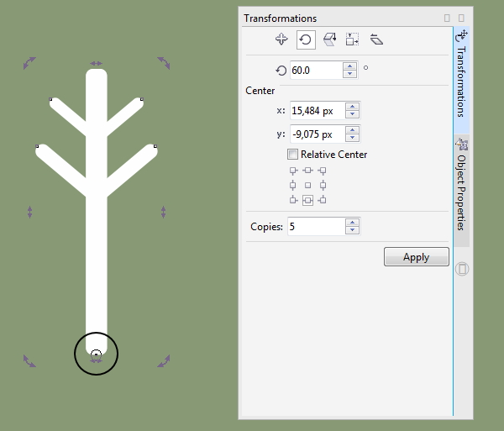Click the top-middle skew handle above shape
504x431 pixels.
96,63
